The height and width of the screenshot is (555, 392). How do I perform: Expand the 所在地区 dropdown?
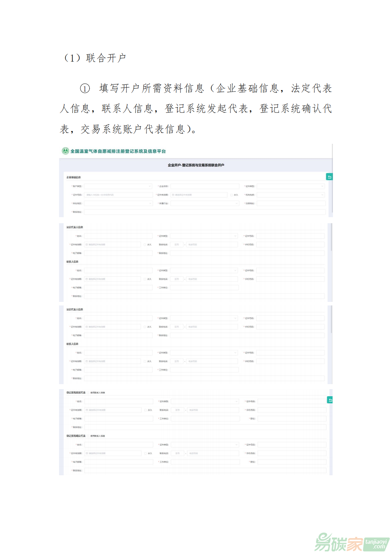[x=118, y=204]
